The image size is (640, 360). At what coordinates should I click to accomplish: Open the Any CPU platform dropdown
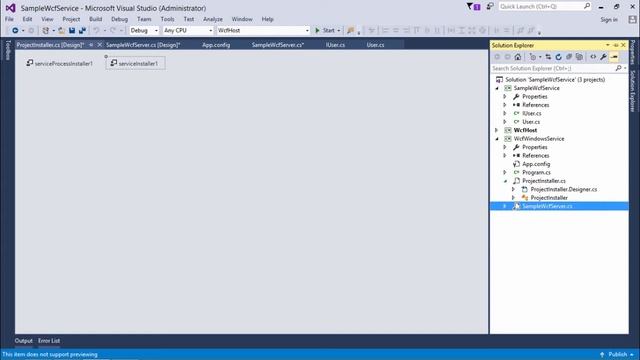[x=188, y=31]
